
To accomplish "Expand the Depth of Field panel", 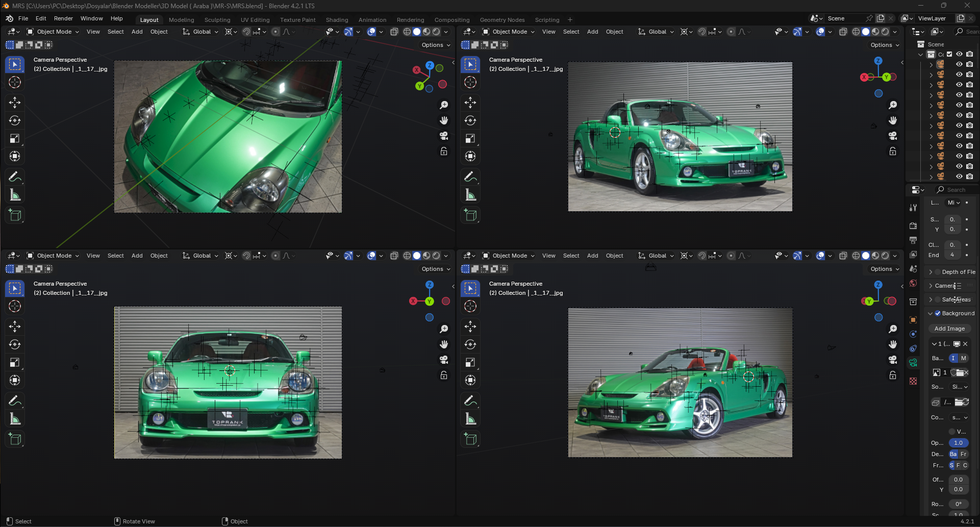I will pos(931,272).
